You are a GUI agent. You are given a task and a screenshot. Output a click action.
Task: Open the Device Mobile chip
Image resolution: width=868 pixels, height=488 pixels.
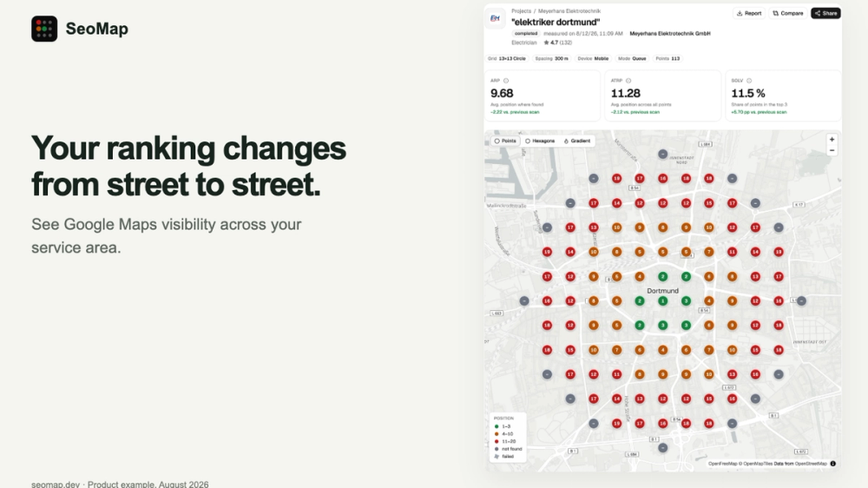594,59
